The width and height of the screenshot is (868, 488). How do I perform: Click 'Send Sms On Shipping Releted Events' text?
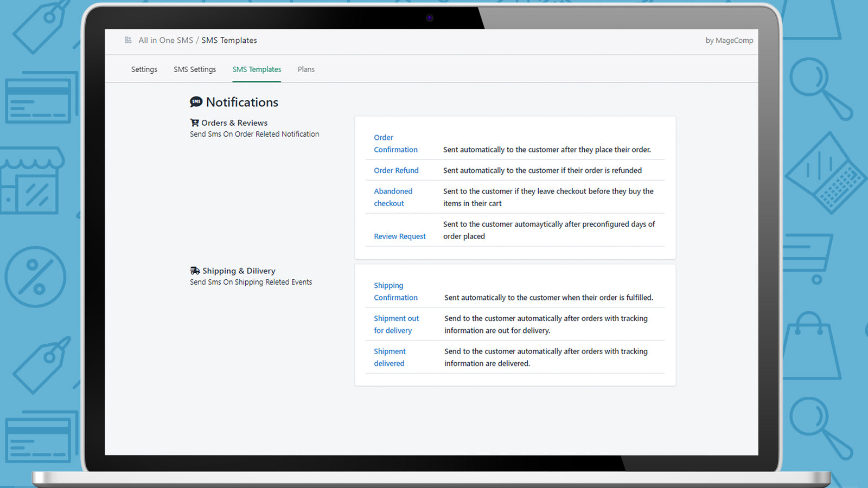pos(251,282)
